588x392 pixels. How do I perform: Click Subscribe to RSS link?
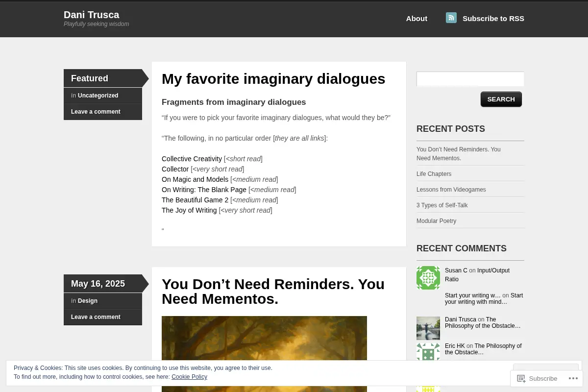point(493,19)
